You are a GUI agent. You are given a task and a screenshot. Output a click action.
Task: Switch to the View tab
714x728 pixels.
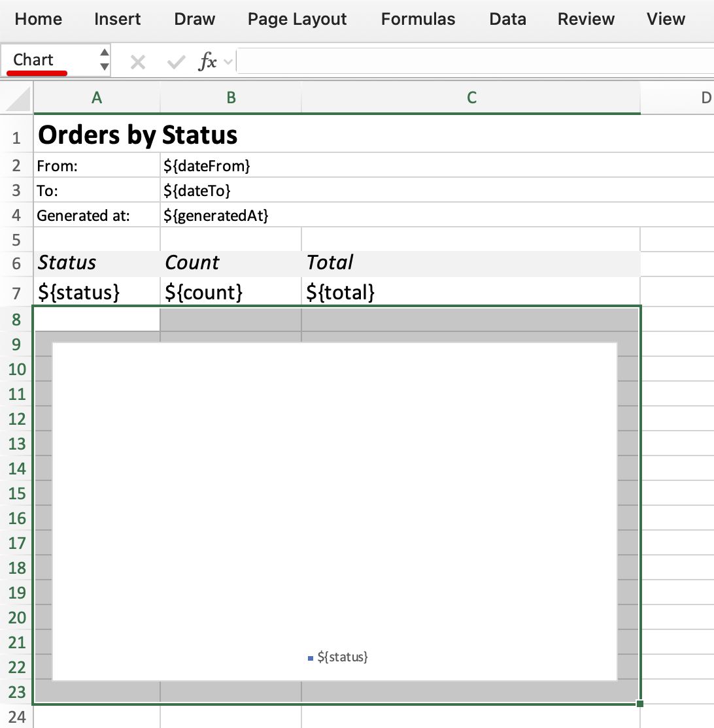click(665, 19)
